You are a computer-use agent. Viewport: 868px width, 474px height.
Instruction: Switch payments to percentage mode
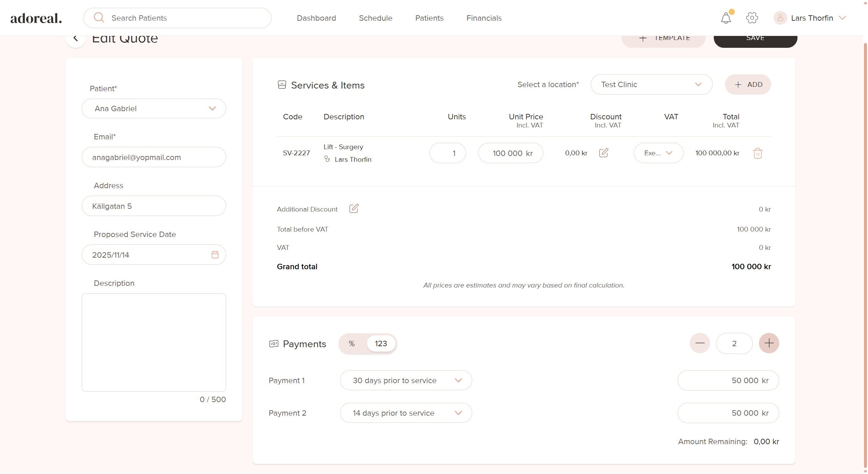tap(351, 343)
